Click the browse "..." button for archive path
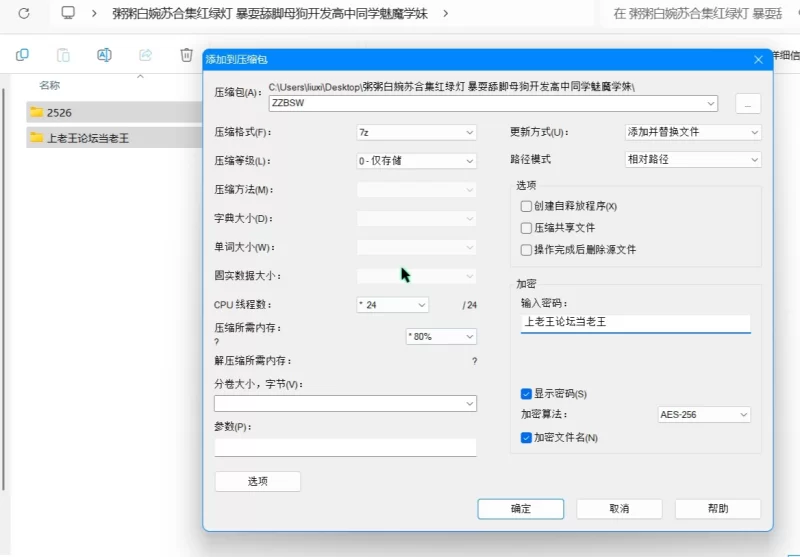800x557 pixels. (748, 104)
